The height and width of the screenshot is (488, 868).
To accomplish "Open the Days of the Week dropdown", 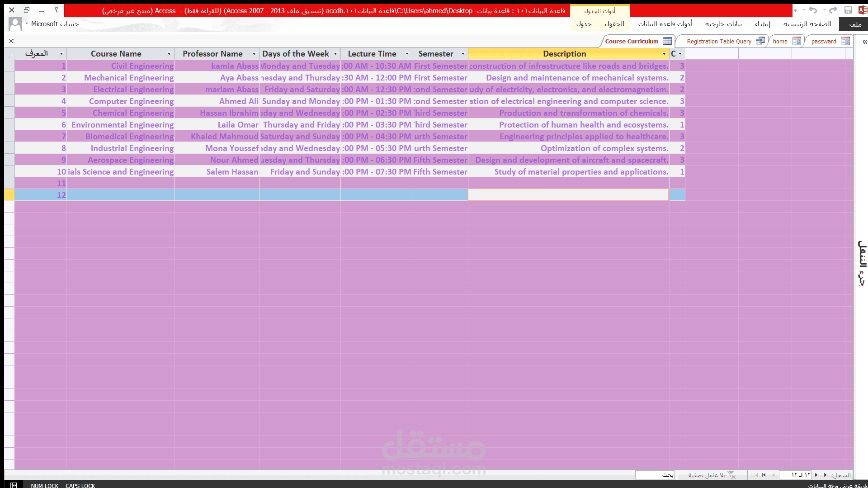I will [335, 54].
